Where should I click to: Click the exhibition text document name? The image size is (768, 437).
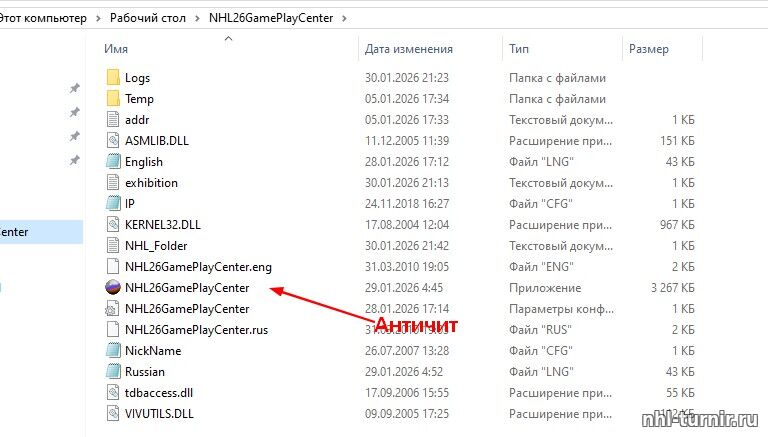coord(151,183)
